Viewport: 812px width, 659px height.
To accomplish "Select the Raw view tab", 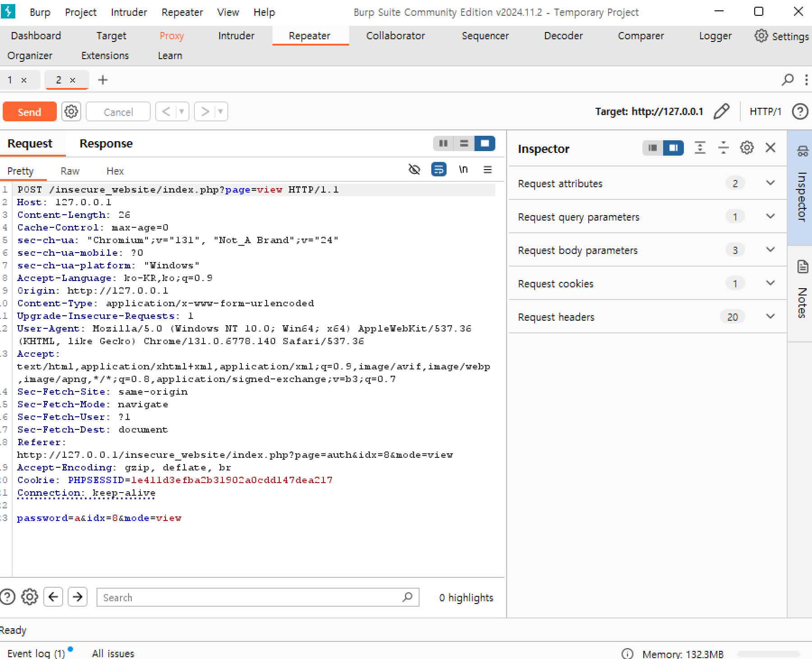I will (70, 171).
